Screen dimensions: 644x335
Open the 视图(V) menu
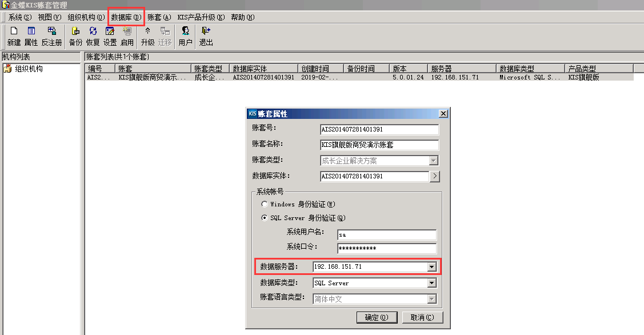pyautogui.click(x=49, y=17)
